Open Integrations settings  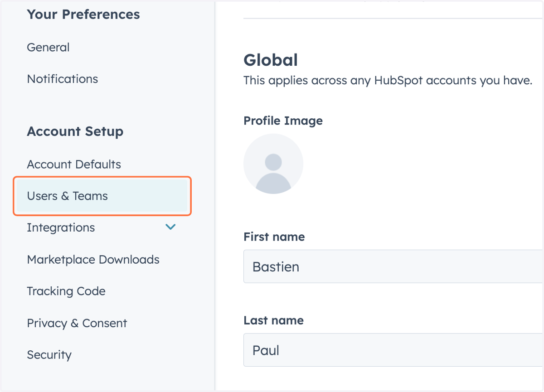(61, 227)
